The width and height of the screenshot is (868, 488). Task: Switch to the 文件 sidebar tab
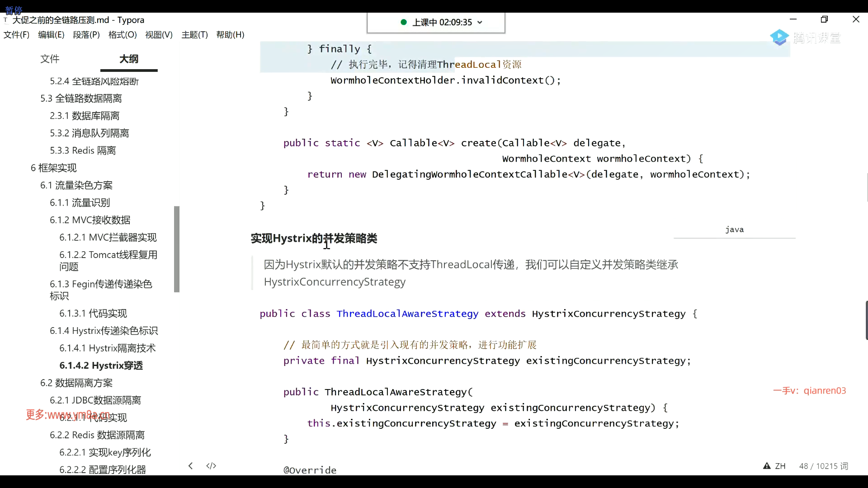click(x=50, y=59)
